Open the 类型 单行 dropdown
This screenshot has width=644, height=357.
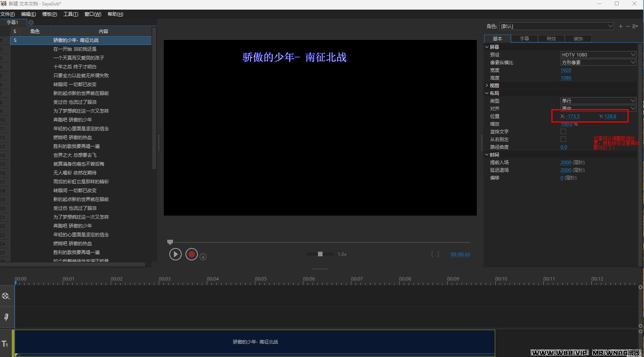pos(598,100)
